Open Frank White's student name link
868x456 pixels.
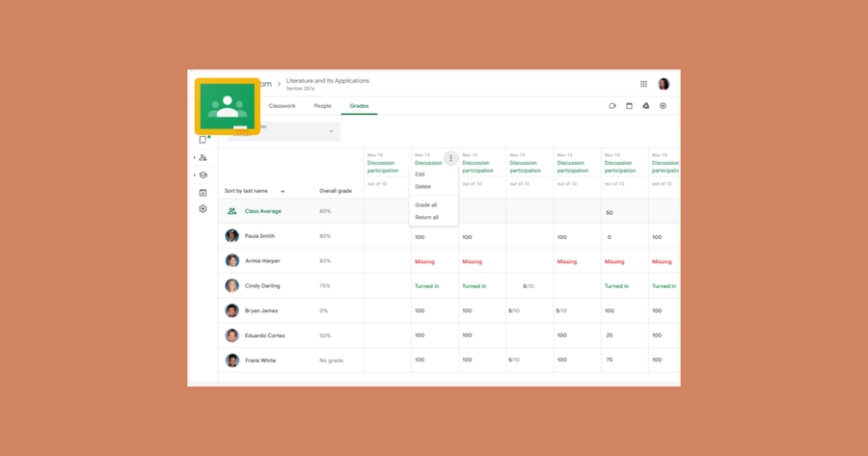pos(260,361)
